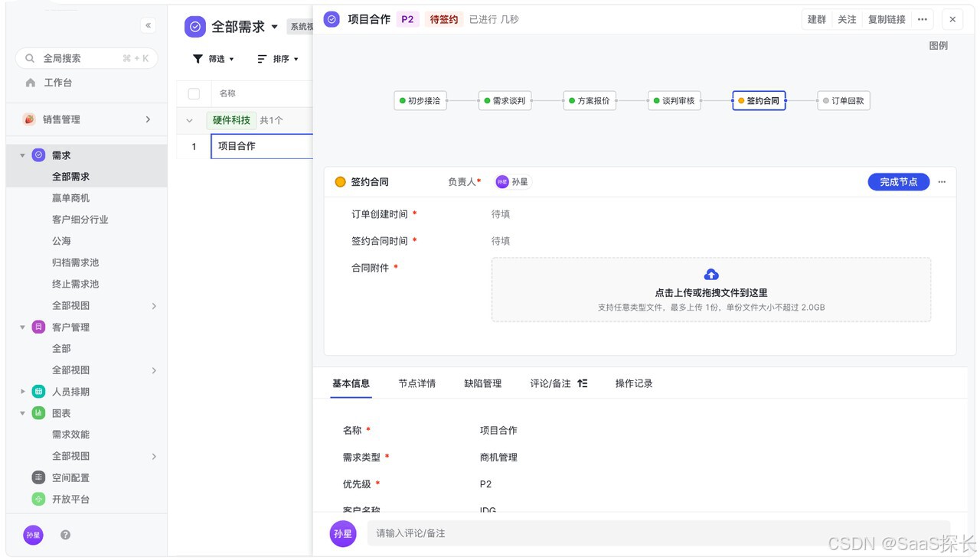The image size is (980, 560).
Task: Select the 初步接洽 workflow node
Action: tap(420, 100)
